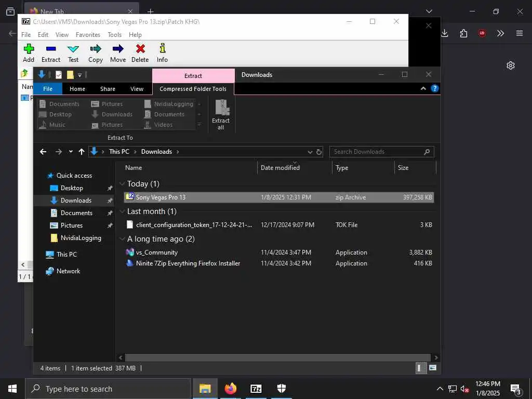Viewport: 532px width, 399px height.
Task: Click This PC in address breadcrumb
Action: click(119, 152)
